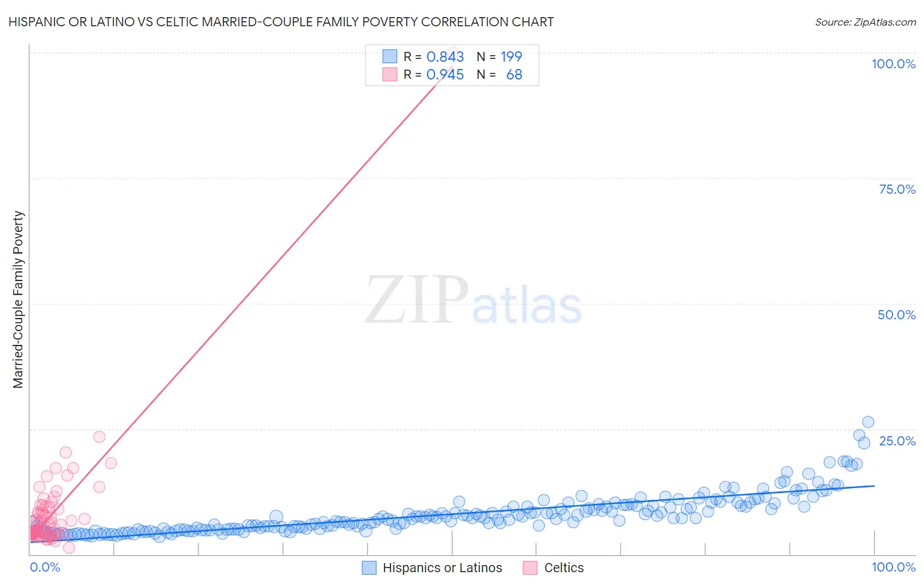Click the 50.0% y-axis tick label
The height and width of the screenshot is (586, 924).
point(896,315)
